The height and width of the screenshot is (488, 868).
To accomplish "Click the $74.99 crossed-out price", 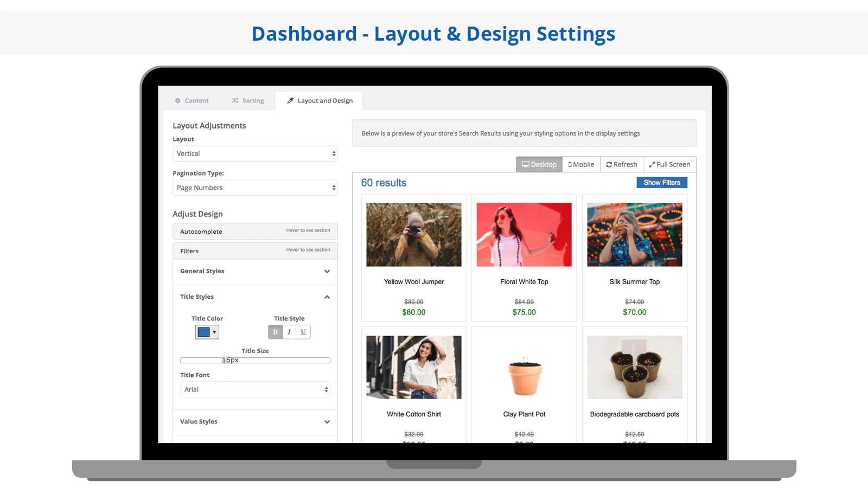I will [635, 302].
